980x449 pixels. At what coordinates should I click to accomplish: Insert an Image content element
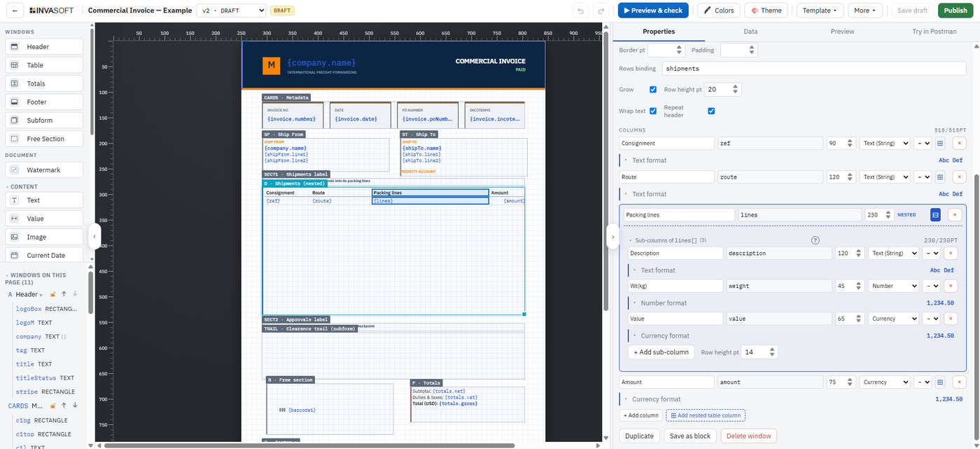44,237
